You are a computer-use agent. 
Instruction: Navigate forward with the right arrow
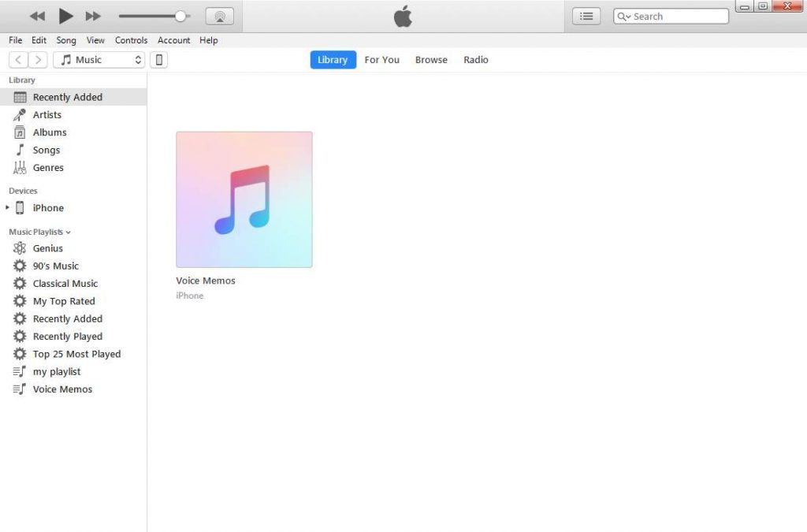(x=39, y=60)
